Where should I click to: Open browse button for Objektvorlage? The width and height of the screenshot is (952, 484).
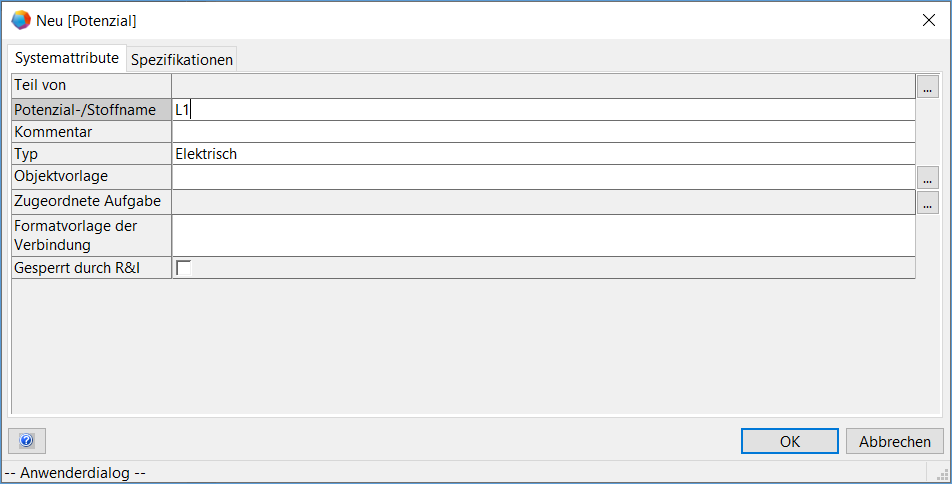pos(927,178)
